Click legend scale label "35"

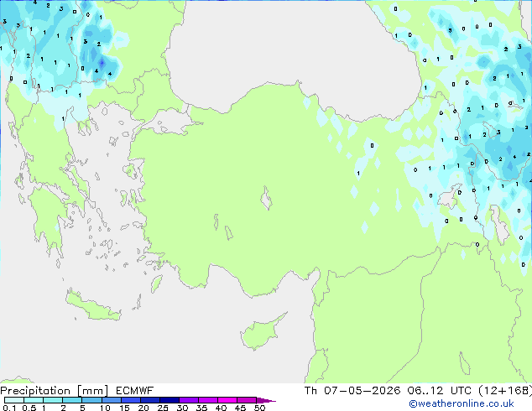[201, 408]
